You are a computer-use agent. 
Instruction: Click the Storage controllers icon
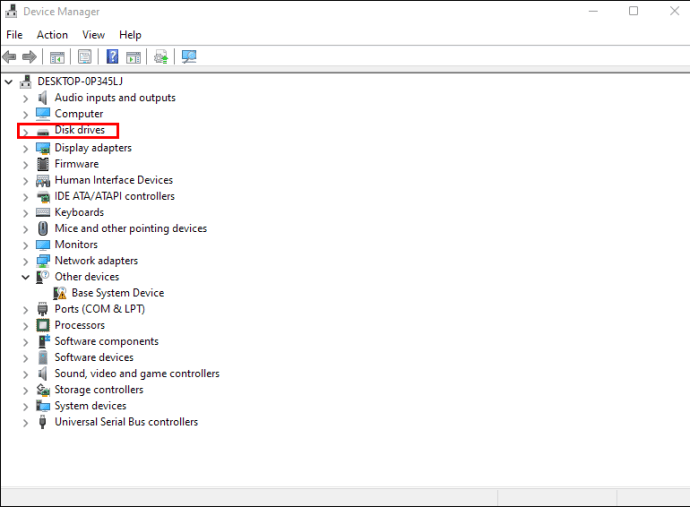tap(43, 390)
